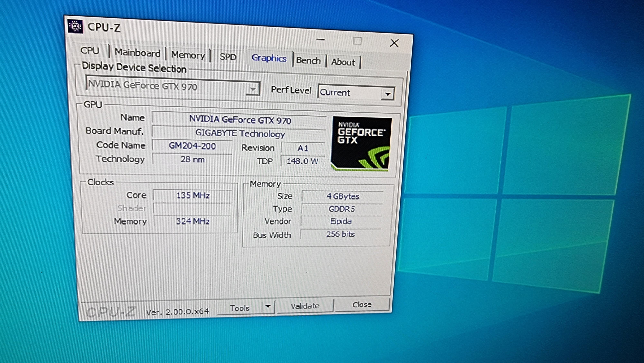This screenshot has width=644, height=363.
Task: Click the 256 bits bus width value
Action: coord(340,234)
